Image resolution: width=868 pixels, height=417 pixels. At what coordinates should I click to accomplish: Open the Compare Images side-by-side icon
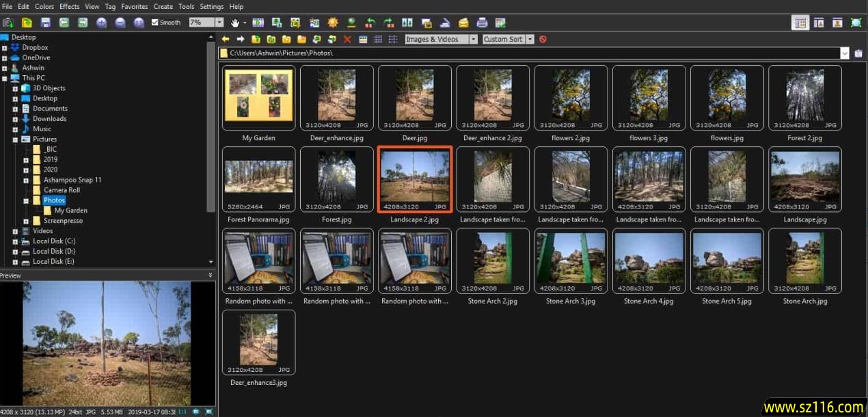[x=407, y=22]
